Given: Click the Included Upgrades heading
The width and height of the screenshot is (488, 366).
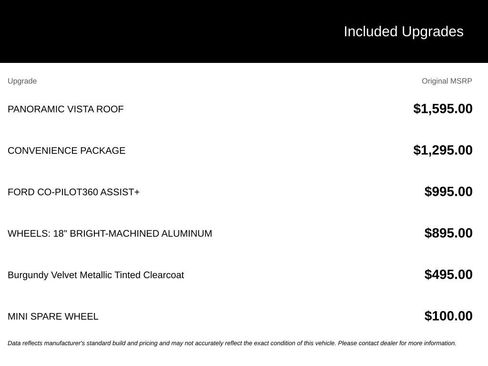Looking at the screenshot, I should (x=403, y=32).
